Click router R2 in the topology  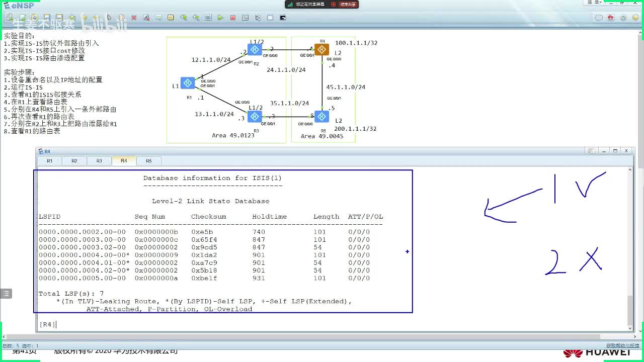click(255, 49)
